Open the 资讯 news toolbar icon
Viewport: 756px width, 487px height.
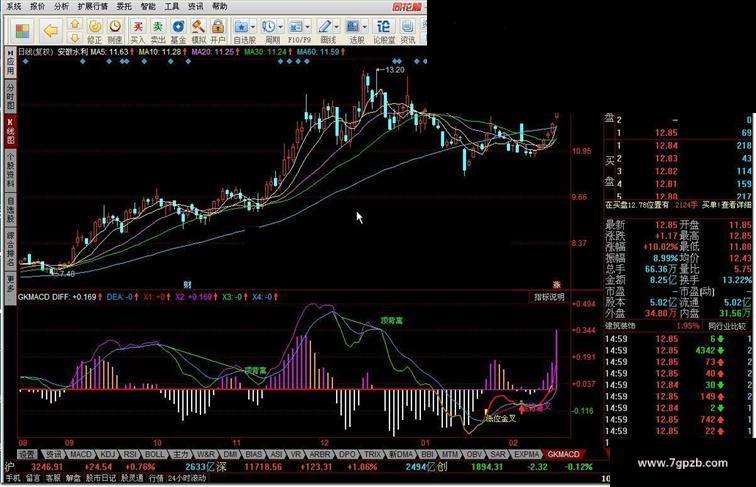click(407, 31)
